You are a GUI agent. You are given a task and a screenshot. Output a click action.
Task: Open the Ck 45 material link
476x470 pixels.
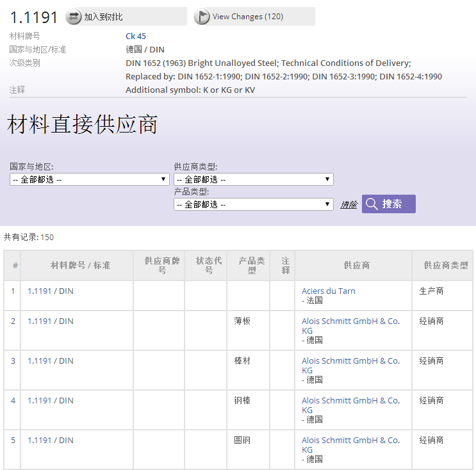pos(136,36)
